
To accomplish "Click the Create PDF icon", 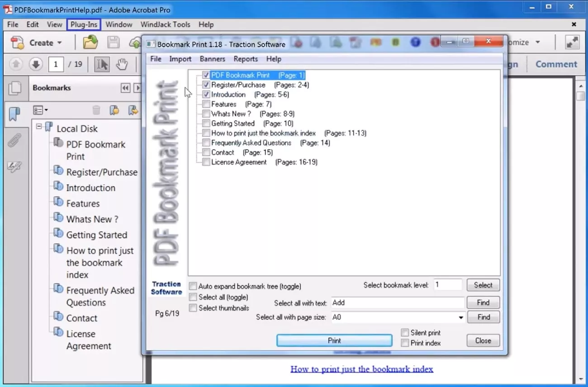I will click(x=17, y=42).
